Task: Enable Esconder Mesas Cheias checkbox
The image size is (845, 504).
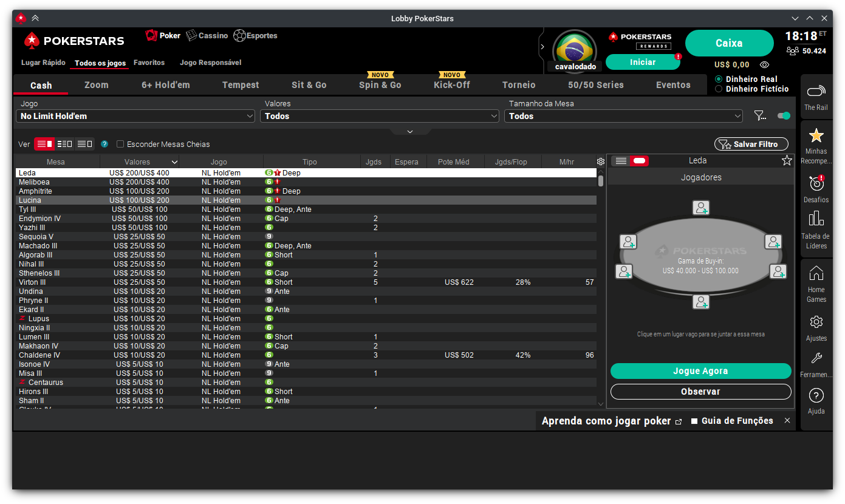Action: 120,145
